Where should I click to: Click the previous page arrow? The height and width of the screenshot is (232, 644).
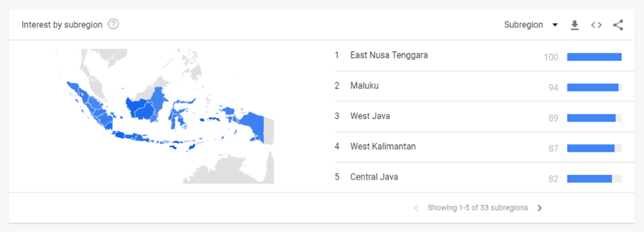tap(416, 208)
